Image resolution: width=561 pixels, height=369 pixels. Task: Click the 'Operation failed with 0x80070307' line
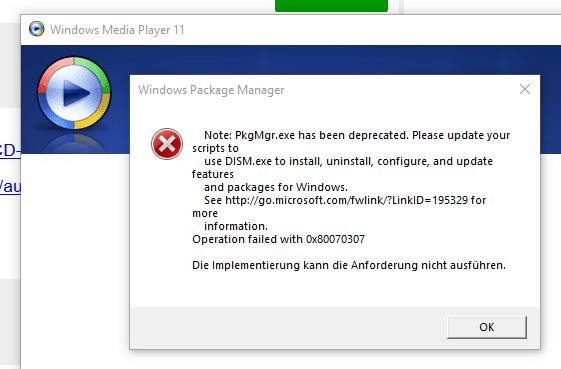coord(278,239)
